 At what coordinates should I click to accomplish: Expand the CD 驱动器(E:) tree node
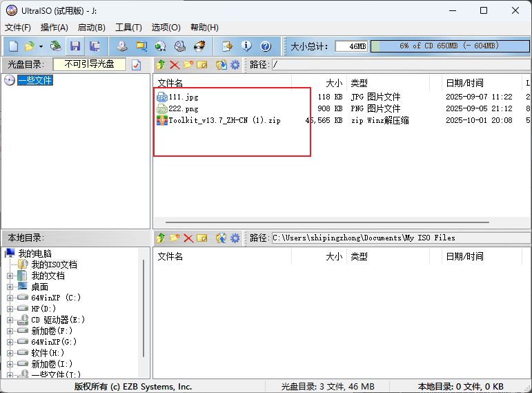coord(10,320)
